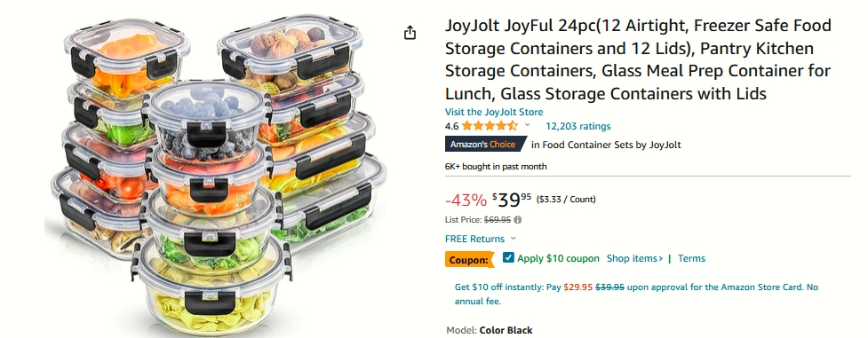This screenshot has height=338, width=868.
Task: Open the 12,203 ratings link
Action: (x=578, y=126)
